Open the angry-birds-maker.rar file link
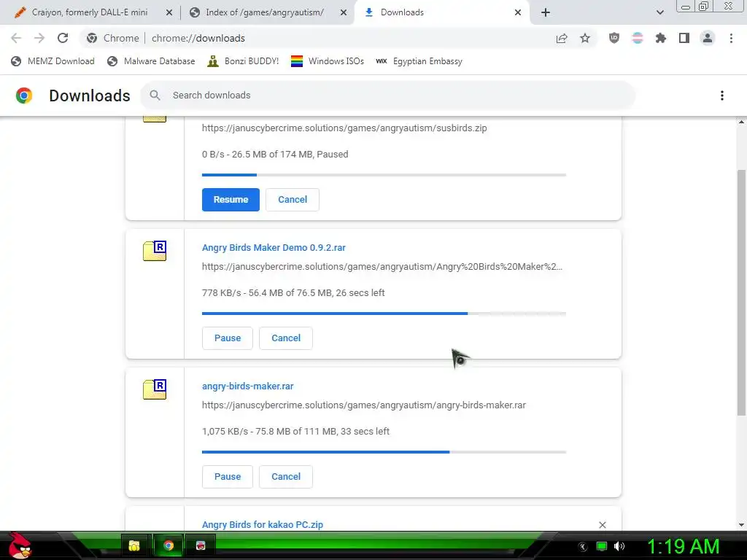This screenshot has height=560, width=747. (x=248, y=386)
